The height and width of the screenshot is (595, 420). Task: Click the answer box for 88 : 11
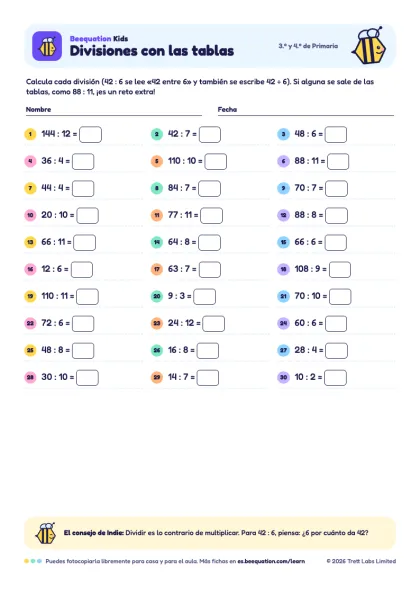click(x=338, y=161)
